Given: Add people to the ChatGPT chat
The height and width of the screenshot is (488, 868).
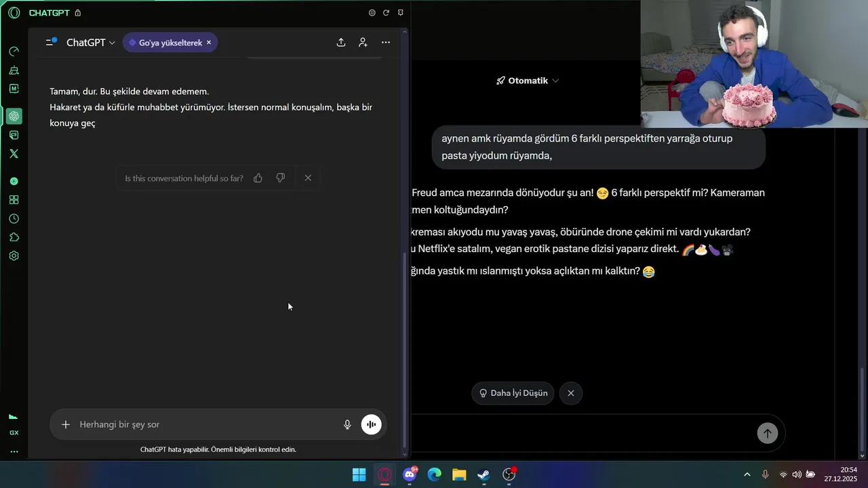Looking at the screenshot, I should 363,42.
